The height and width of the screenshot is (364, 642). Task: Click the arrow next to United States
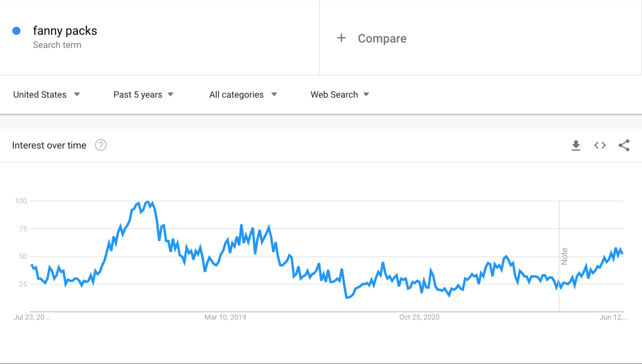click(x=77, y=94)
